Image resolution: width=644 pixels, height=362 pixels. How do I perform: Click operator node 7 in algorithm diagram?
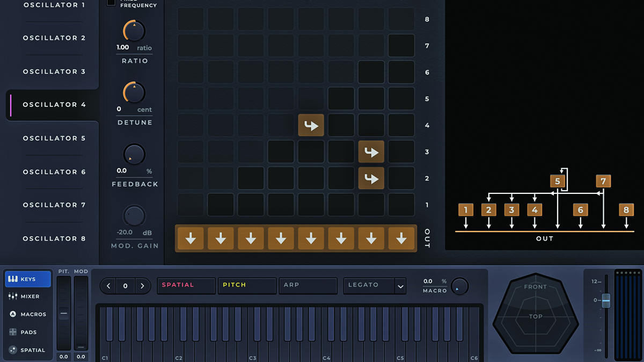(x=603, y=181)
